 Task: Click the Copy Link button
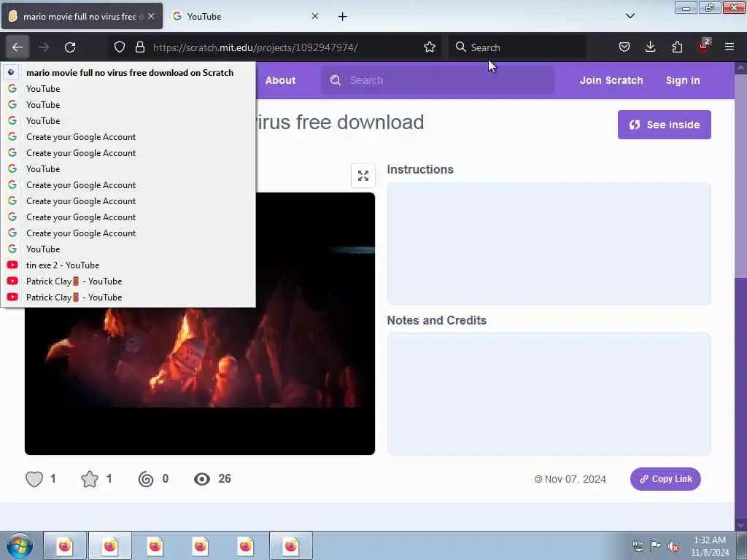[x=665, y=479]
